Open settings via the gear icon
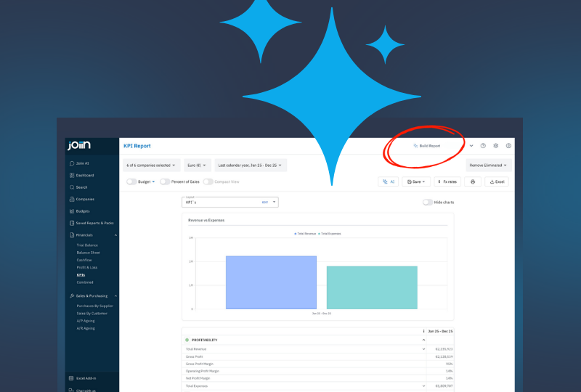Viewport: 581px width, 392px height. (x=496, y=146)
